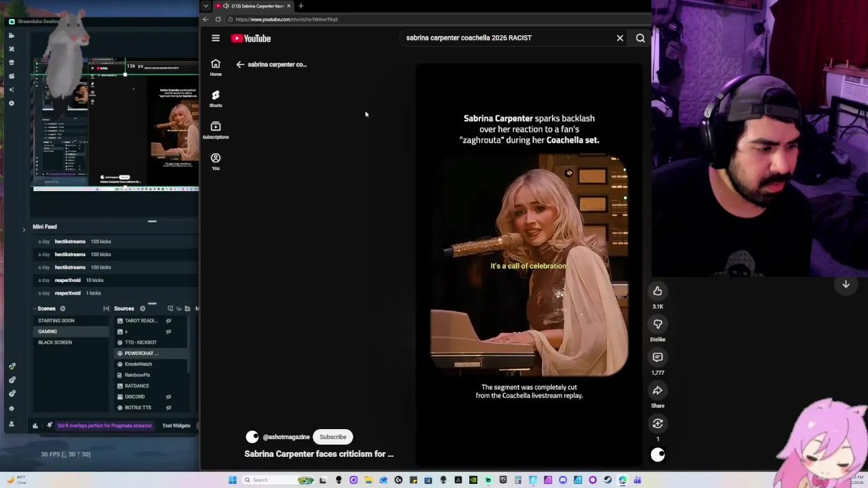Toggle visibility of DISCORD source
This screenshot has height=488, width=868.
(x=169, y=396)
